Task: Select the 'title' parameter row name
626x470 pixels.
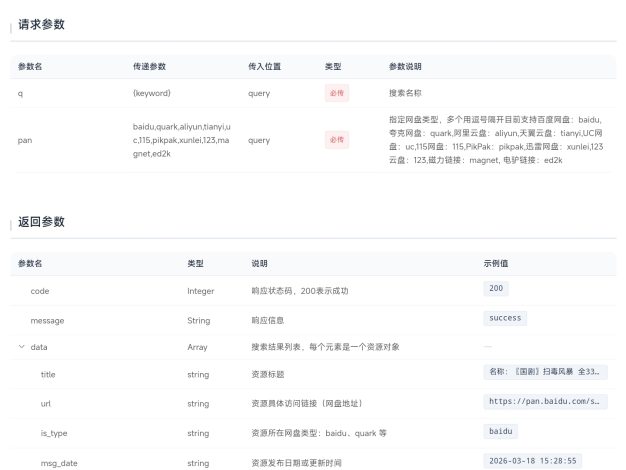Action: 48,375
